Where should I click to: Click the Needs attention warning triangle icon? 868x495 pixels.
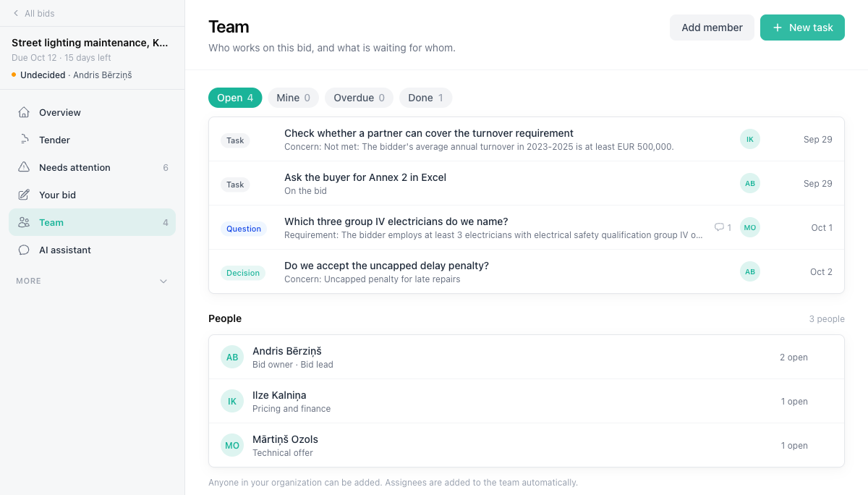tap(24, 167)
